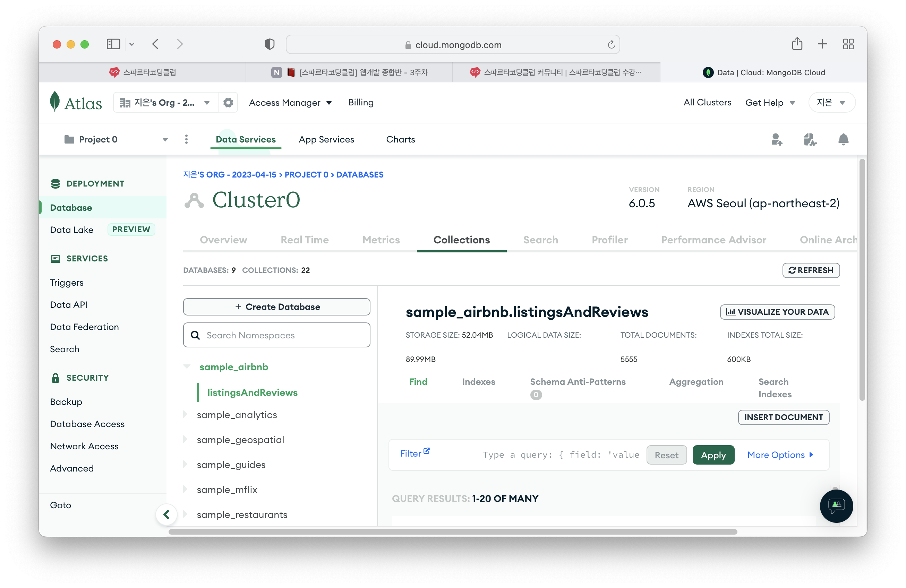Open the Profiler tab
This screenshot has height=588, width=906.
pos(609,240)
